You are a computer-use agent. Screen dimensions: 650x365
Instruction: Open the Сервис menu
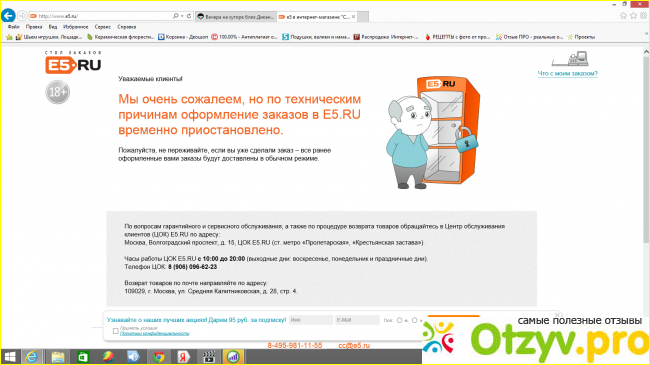102,27
